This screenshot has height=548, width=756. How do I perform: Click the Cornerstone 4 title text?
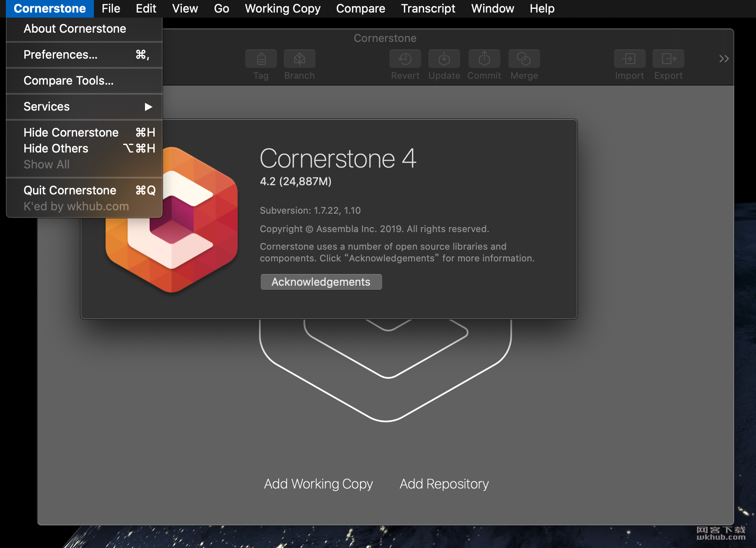[x=338, y=159]
